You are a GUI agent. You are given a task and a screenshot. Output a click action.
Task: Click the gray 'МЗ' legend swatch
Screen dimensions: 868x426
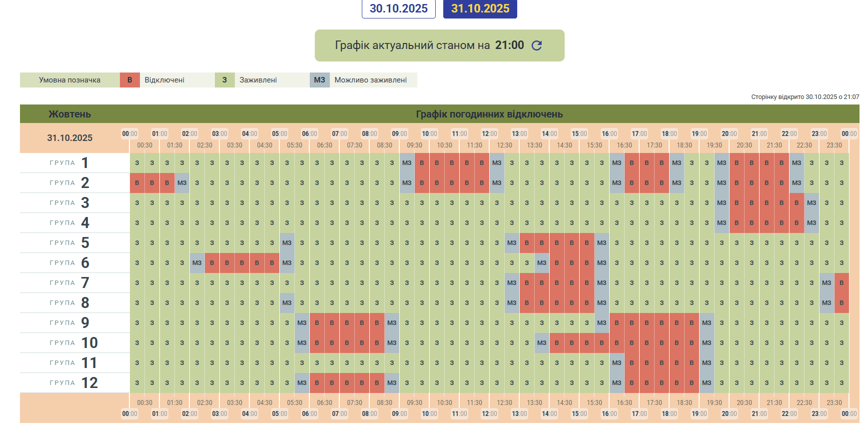click(319, 80)
